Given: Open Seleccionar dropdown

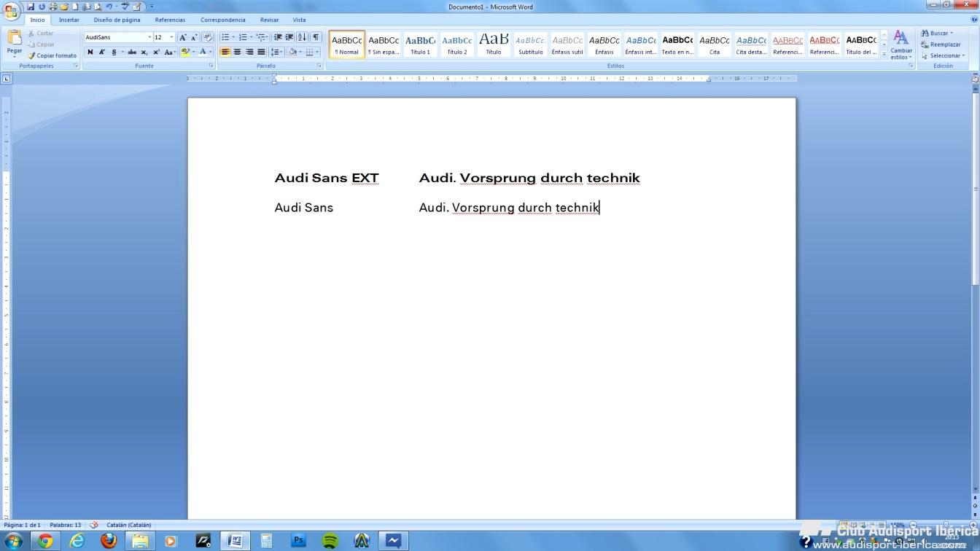Looking at the screenshot, I should (943, 55).
